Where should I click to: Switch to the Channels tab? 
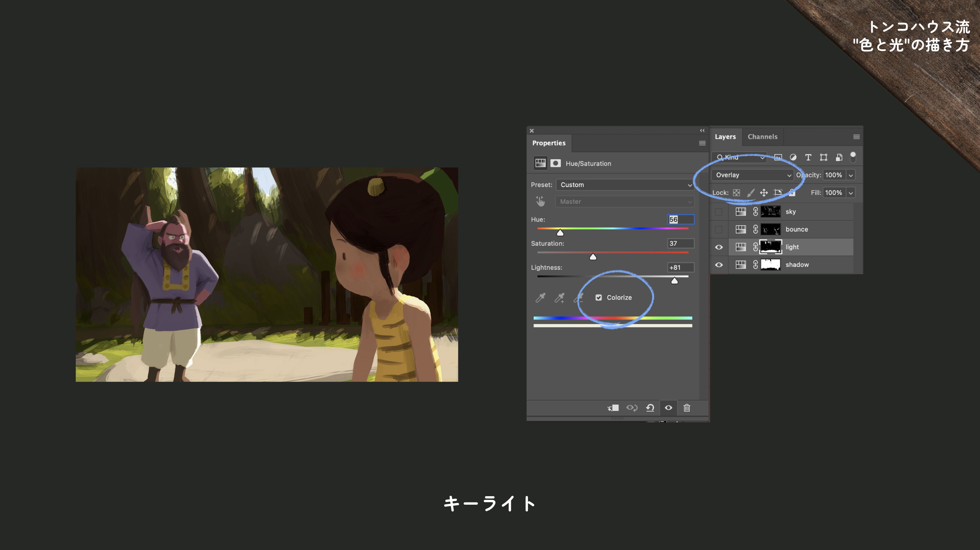762,137
